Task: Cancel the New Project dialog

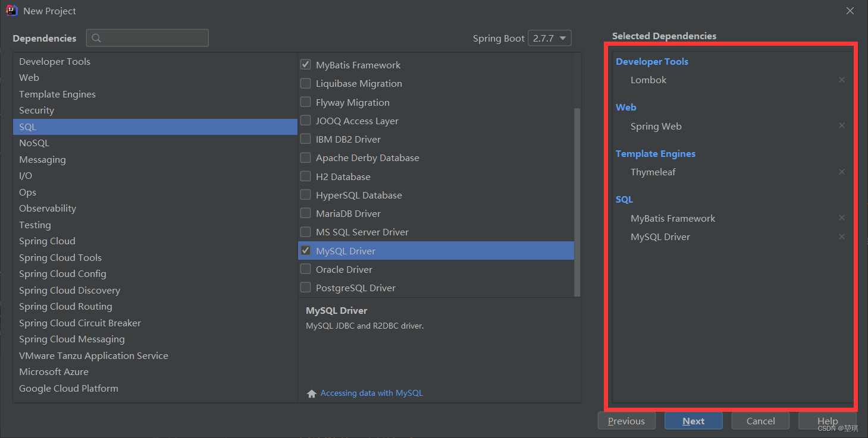Action: point(760,421)
